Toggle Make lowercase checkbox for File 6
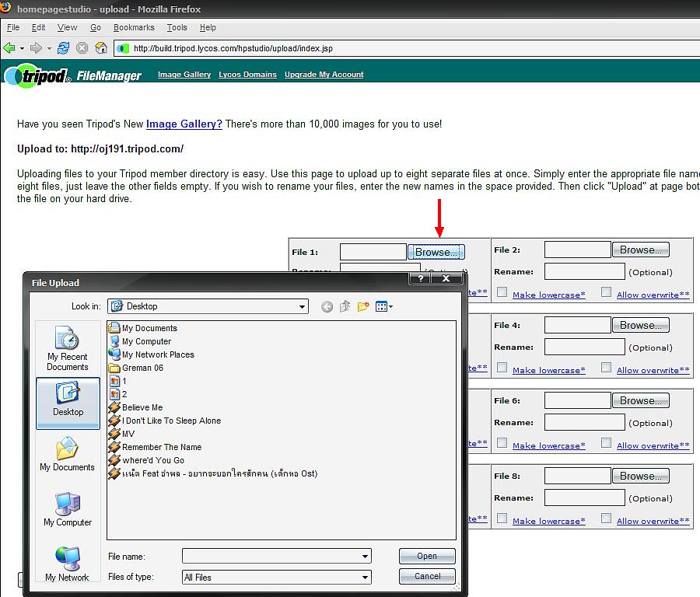The width and height of the screenshot is (700, 597). (x=502, y=443)
